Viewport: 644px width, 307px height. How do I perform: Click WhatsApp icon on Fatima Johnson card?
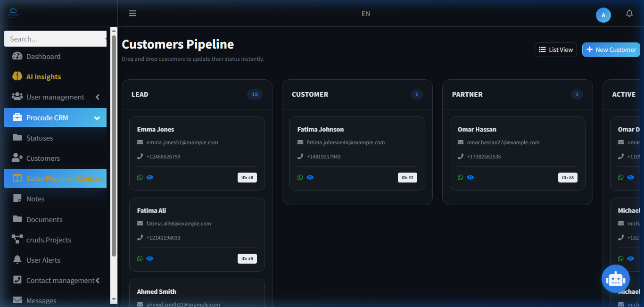tap(300, 177)
